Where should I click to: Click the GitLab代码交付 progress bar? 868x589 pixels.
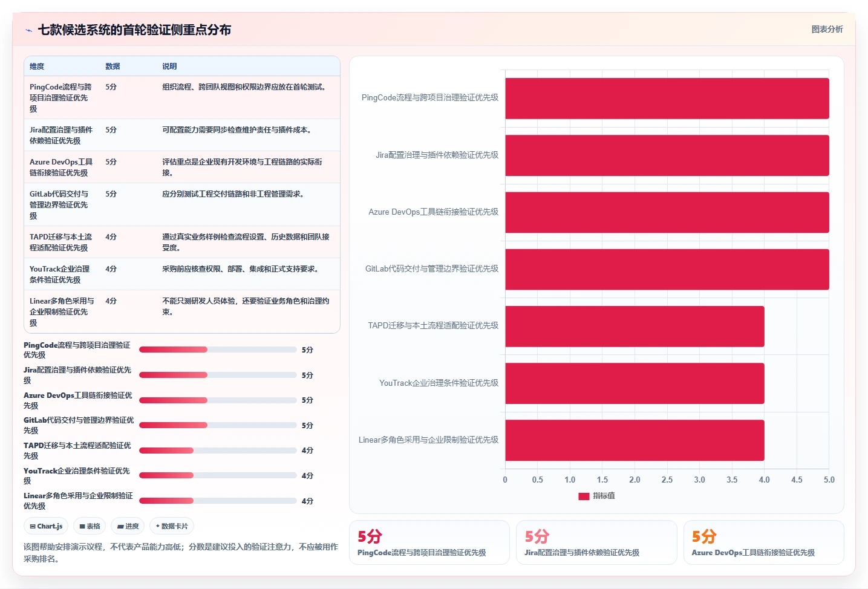coord(218,425)
